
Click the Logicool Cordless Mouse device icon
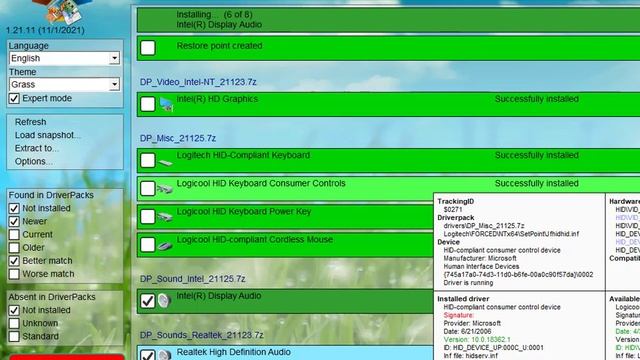click(x=165, y=246)
